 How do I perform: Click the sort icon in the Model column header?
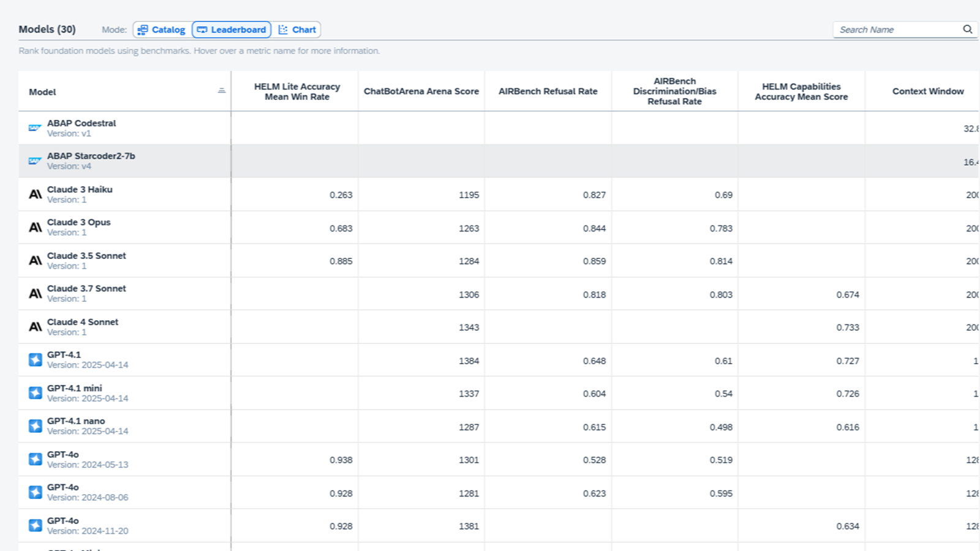point(222,91)
